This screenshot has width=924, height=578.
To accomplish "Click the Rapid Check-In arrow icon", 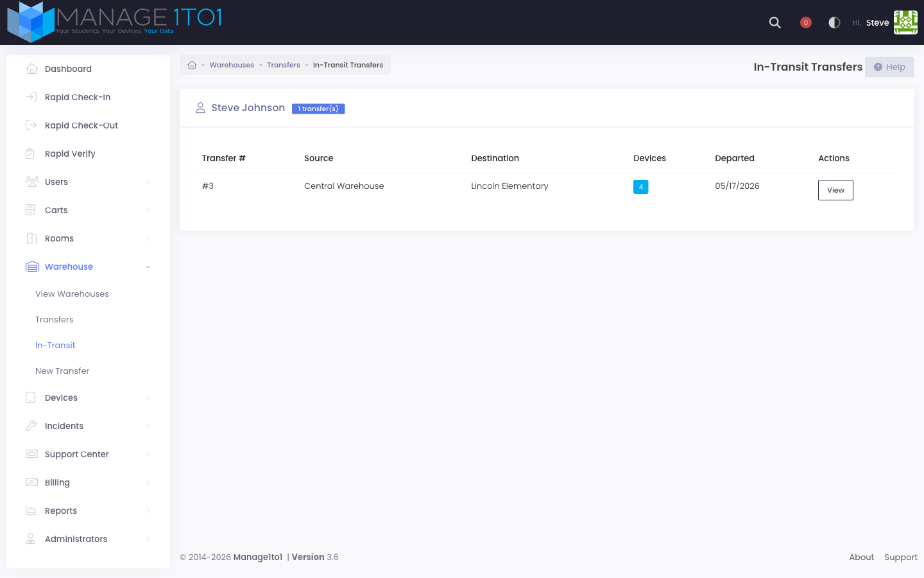I will coord(31,97).
